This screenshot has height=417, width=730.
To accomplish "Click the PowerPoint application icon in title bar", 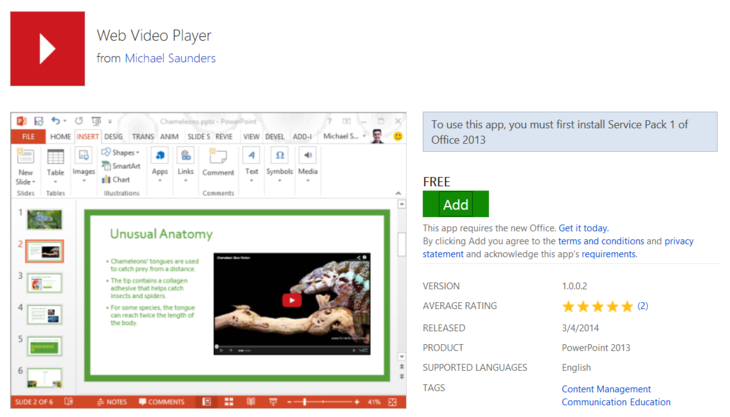I will (x=21, y=121).
